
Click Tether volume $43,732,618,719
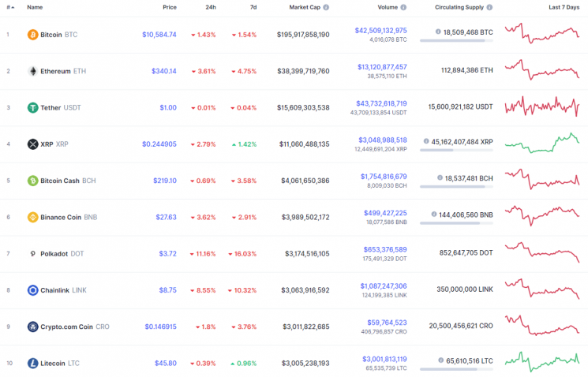pos(381,103)
